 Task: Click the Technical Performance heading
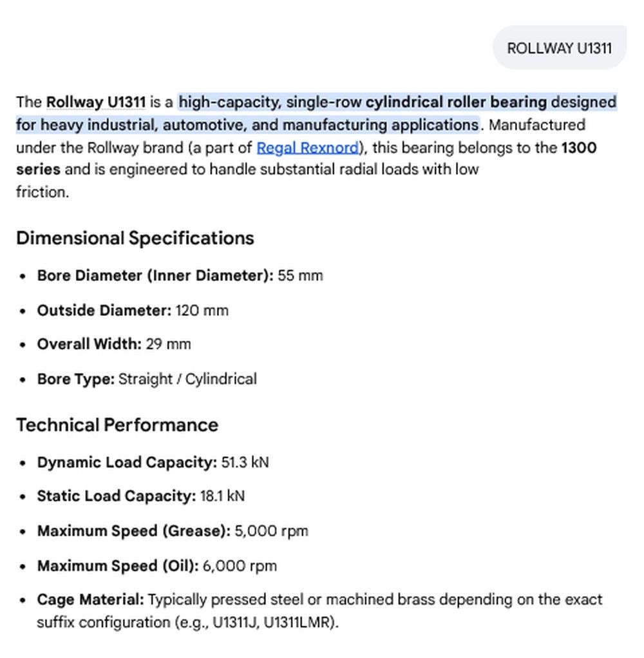click(x=117, y=425)
